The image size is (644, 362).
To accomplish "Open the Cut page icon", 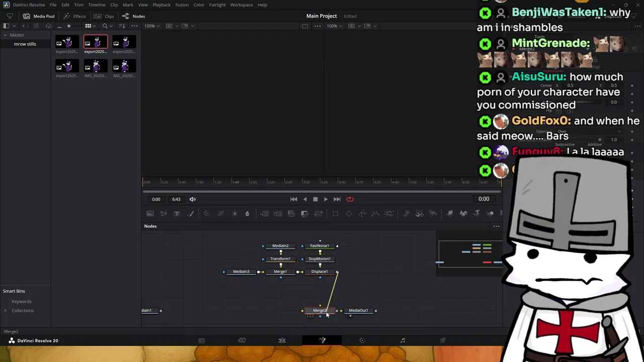I will [242, 341].
